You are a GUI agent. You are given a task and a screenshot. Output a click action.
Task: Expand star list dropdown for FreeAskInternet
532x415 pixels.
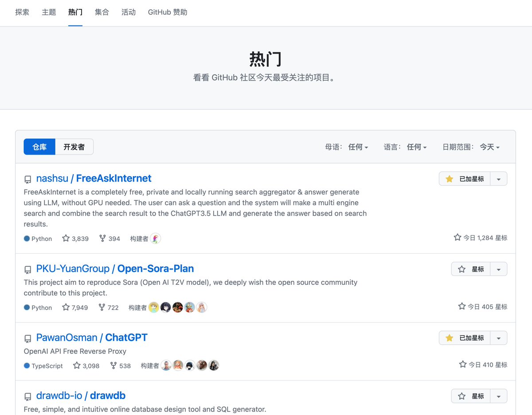(x=499, y=179)
